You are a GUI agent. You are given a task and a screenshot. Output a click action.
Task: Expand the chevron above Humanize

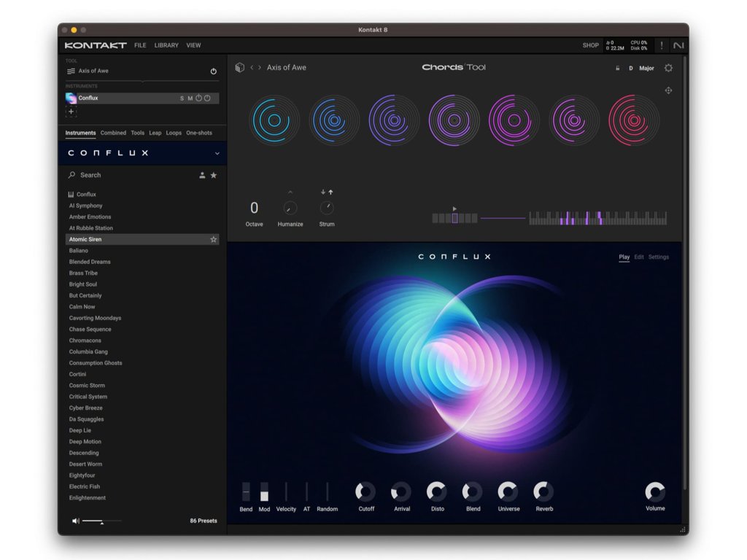point(290,192)
